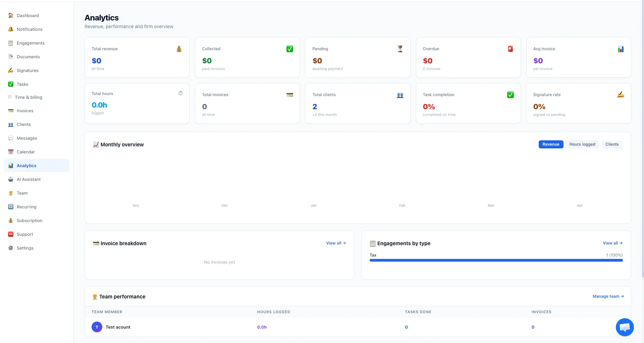The width and height of the screenshot is (644, 343).
Task: Click the Recurring loop icon
Action: coord(11,207)
